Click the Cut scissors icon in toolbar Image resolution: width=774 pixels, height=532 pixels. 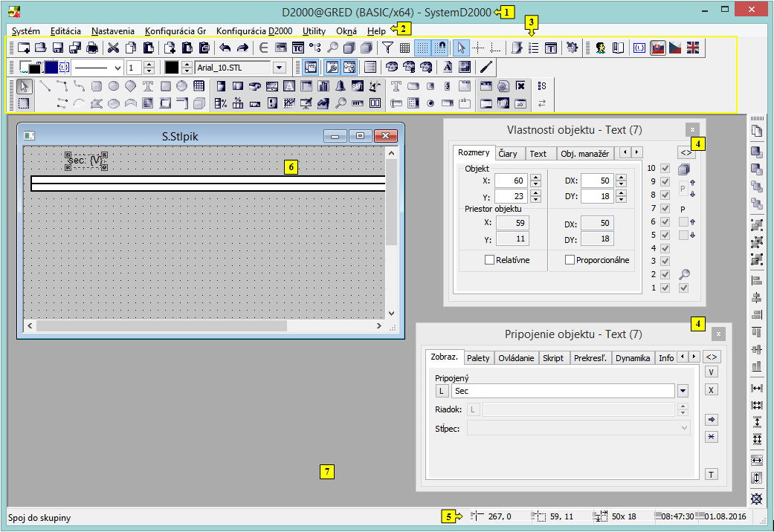(113, 48)
